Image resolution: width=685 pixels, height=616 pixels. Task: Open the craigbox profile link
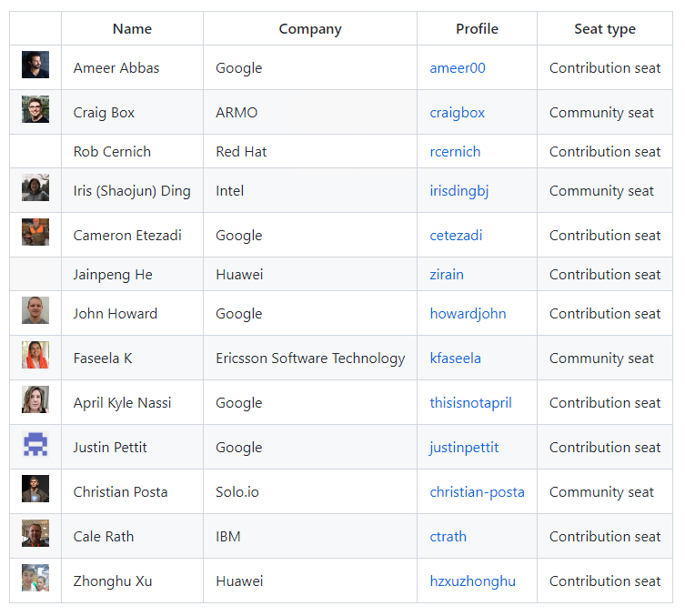(x=457, y=113)
